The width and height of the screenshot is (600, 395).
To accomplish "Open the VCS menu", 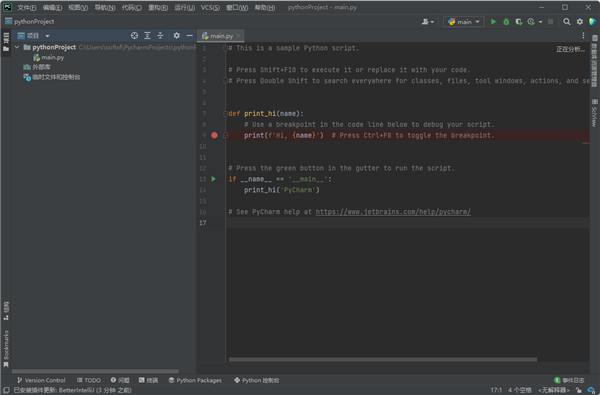I will tap(210, 8).
